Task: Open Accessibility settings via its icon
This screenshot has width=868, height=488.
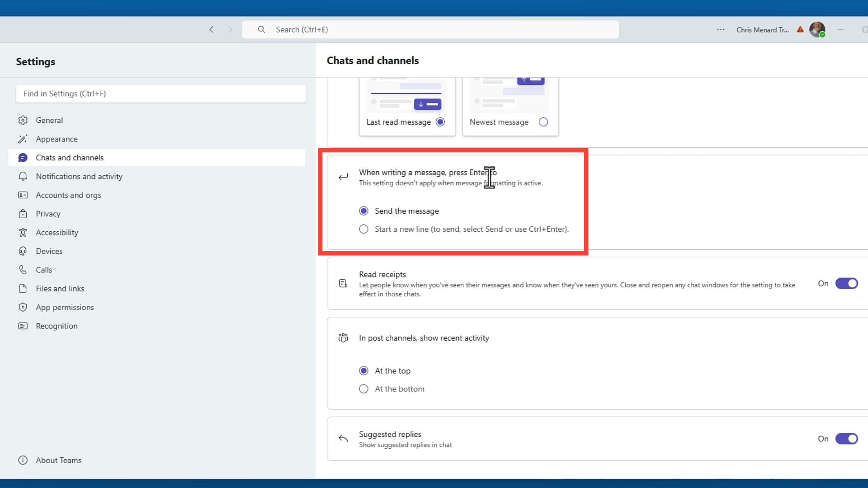Action: click(x=23, y=232)
